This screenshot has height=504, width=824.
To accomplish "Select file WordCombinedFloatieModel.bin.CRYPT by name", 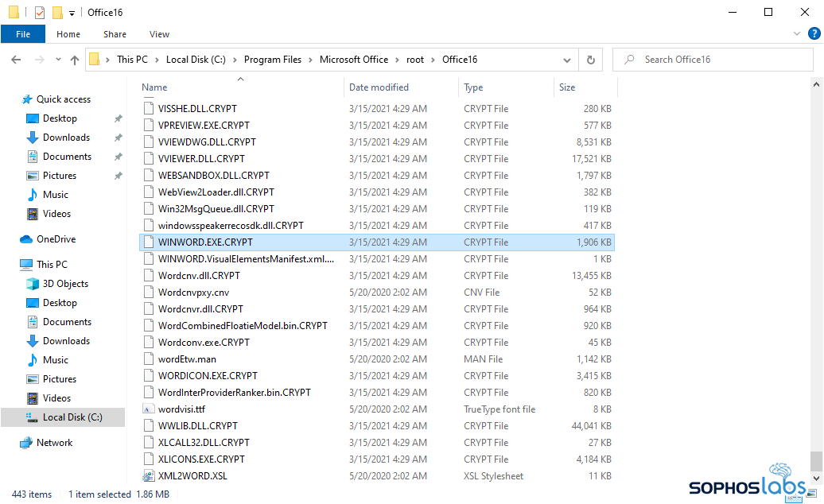I will (x=243, y=325).
